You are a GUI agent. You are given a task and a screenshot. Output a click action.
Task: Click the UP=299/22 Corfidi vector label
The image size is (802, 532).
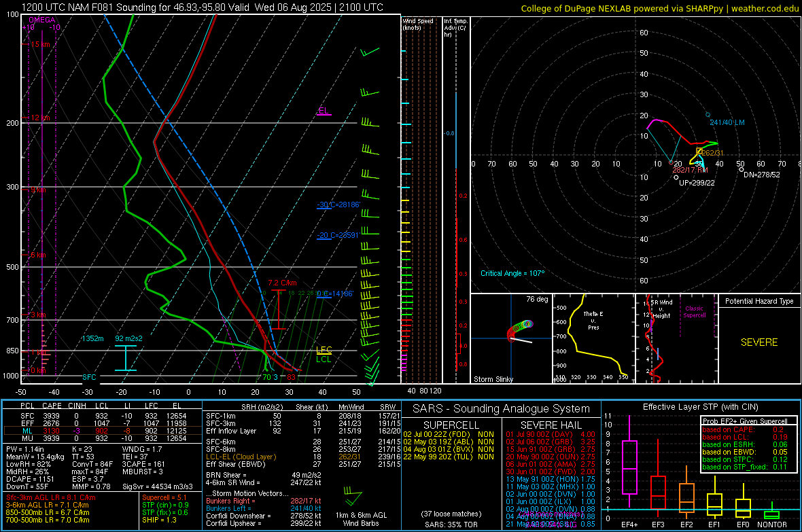click(x=697, y=183)
